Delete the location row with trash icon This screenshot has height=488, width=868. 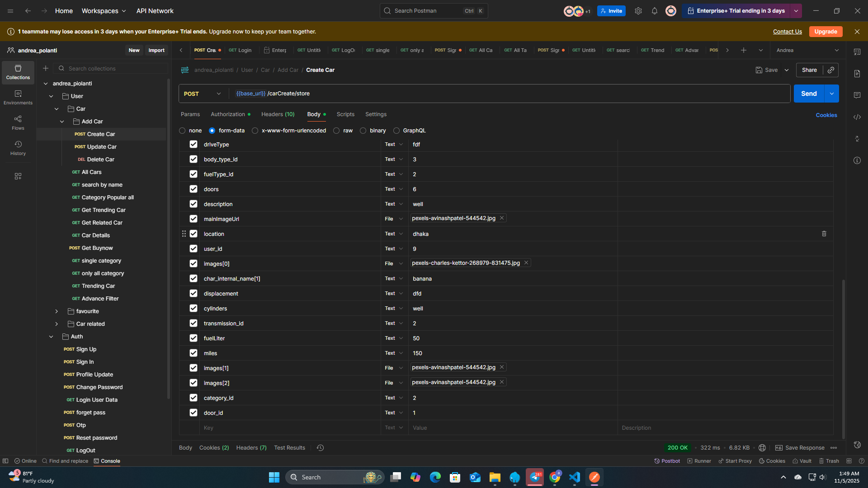pyautogui.click(x=824, y=234)
